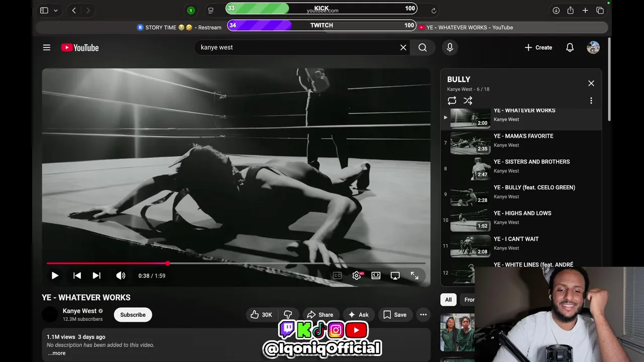Open BULLY playlist options menu
This screenshot has width=644, height=362.
[x=591, y=101]
